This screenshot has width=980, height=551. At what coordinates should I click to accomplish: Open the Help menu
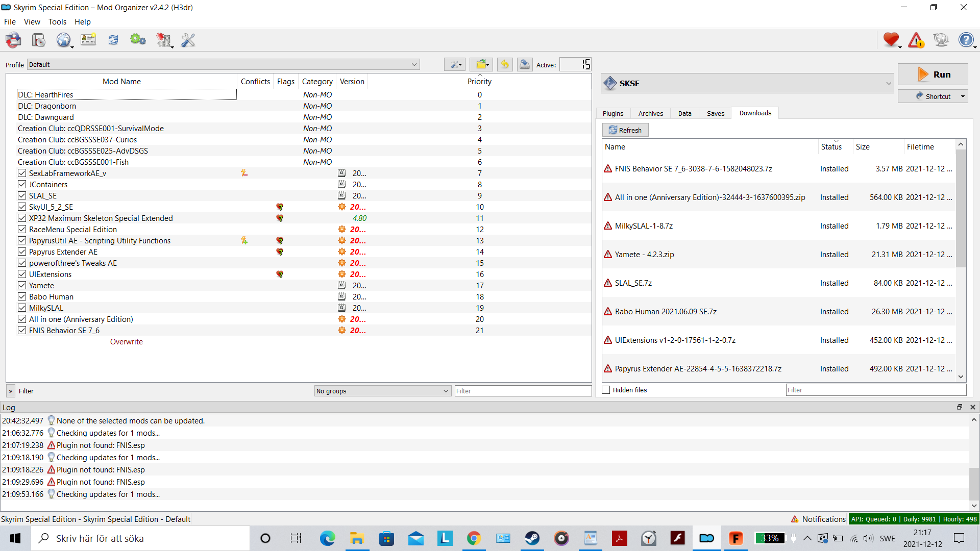point(82,21)
